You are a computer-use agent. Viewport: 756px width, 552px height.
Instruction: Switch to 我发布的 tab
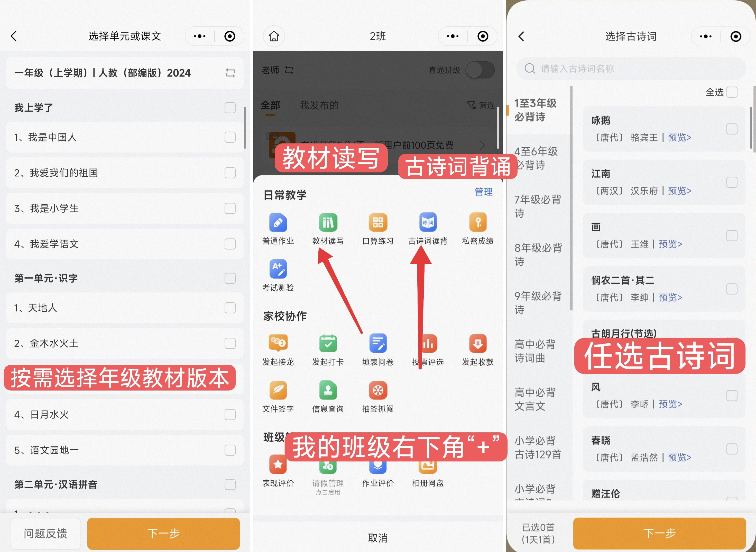(x=319, y=106)
